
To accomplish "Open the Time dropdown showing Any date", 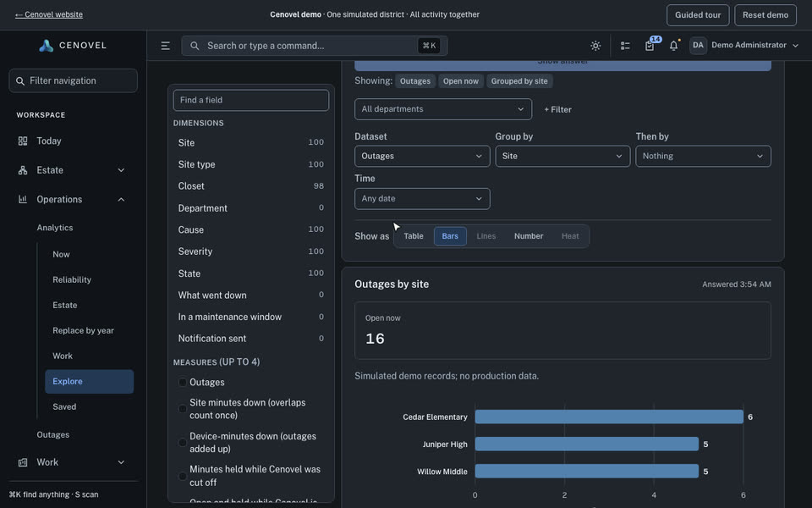I will coord(422,198).
